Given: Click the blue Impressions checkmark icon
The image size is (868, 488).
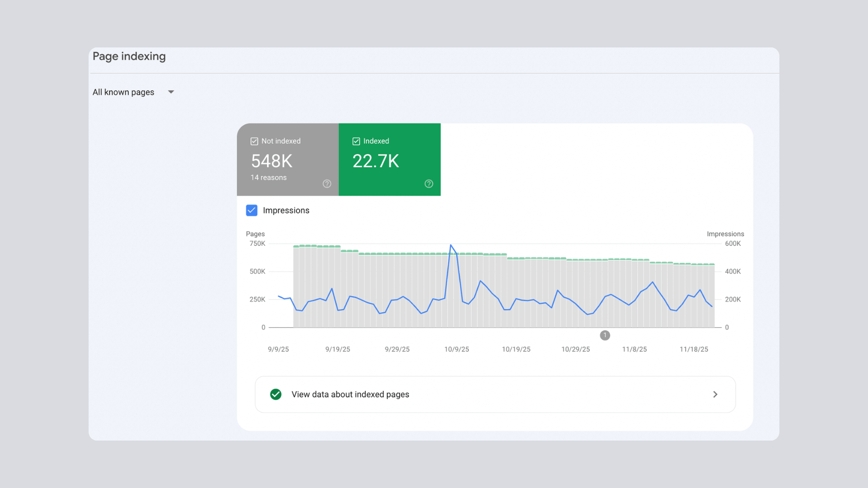Looking at the screenshot, I should [252, 210].
